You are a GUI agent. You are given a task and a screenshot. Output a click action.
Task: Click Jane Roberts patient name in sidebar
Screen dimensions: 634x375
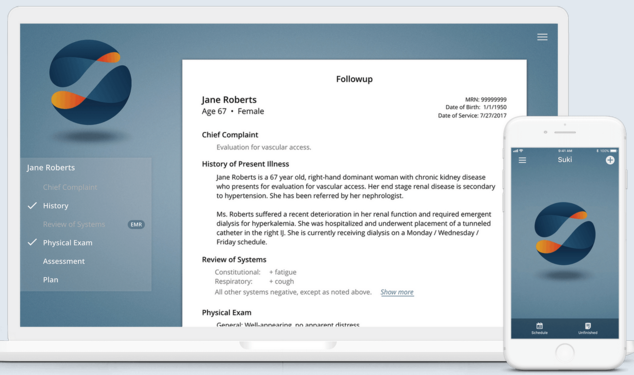(51, 167)
